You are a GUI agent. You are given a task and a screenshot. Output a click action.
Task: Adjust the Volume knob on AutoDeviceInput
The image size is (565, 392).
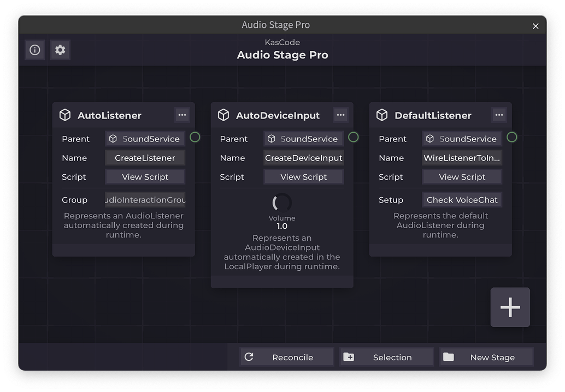(281, 204)
